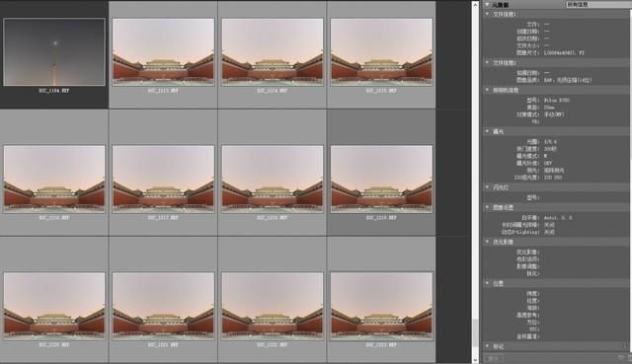Click the 20mm lens value
The height and width of the screenshot is (364, 632).
[x=549, y=108]
